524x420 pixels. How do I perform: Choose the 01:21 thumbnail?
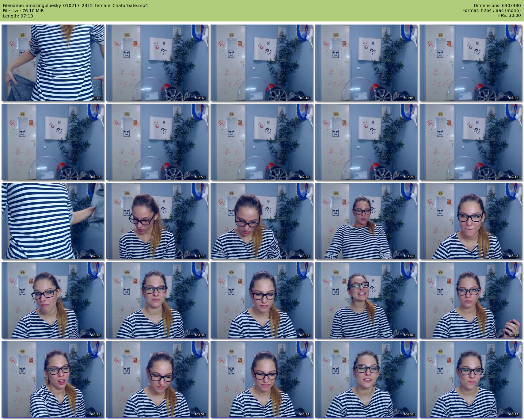pos(471,63)
